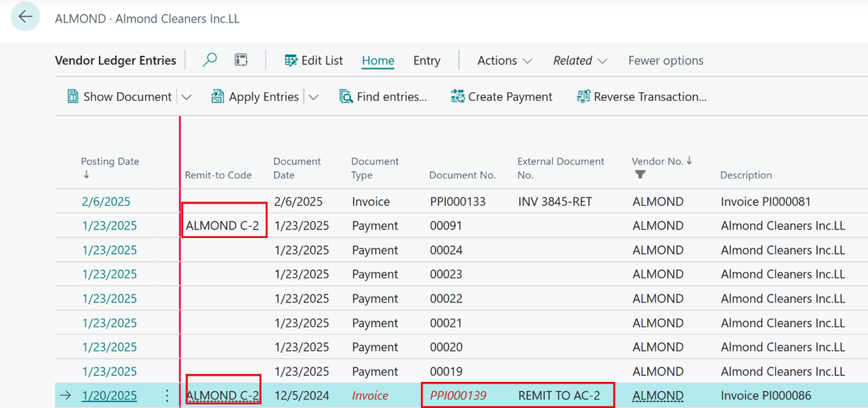Open the search magnifier icon
Screen dimensions: 868x408
tap(210, 60)
